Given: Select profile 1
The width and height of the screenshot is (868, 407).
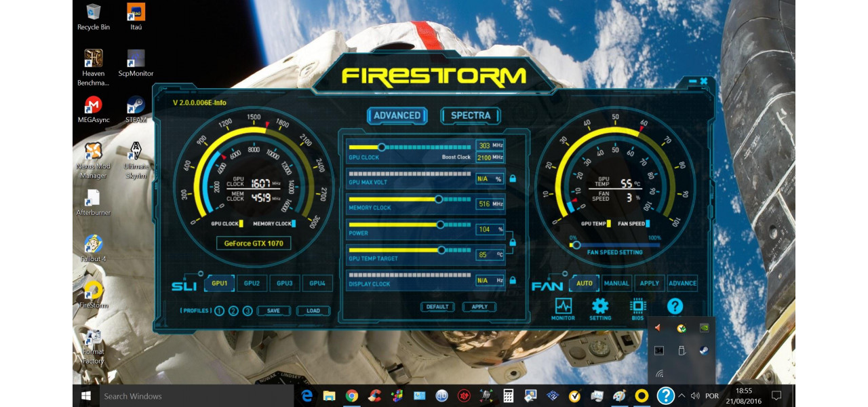Looking at the screenshot, I should [219, 311].
